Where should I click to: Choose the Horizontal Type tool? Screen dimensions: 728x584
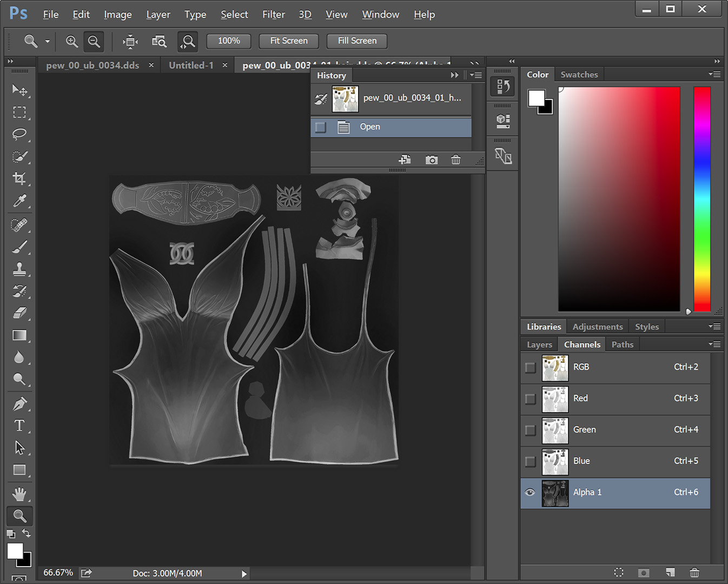[19, 426]
